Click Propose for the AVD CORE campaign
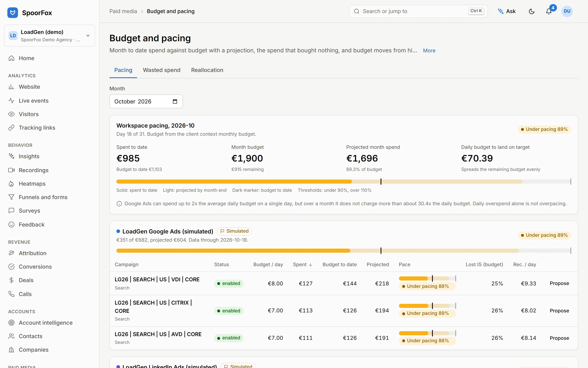 [x=559, y=338]
